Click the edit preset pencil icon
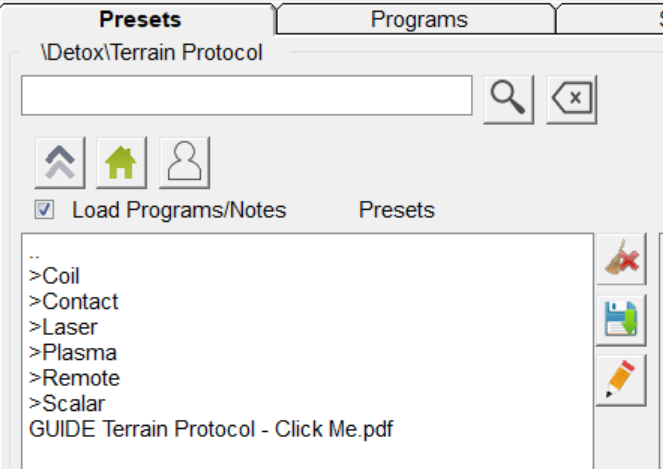663x469 pixels. click(x=621, y=380)
